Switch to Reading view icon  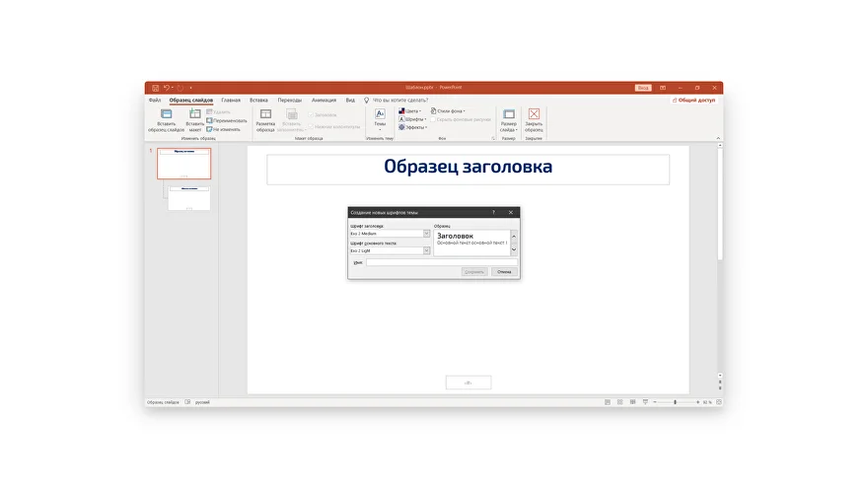(x=632, y=402)
